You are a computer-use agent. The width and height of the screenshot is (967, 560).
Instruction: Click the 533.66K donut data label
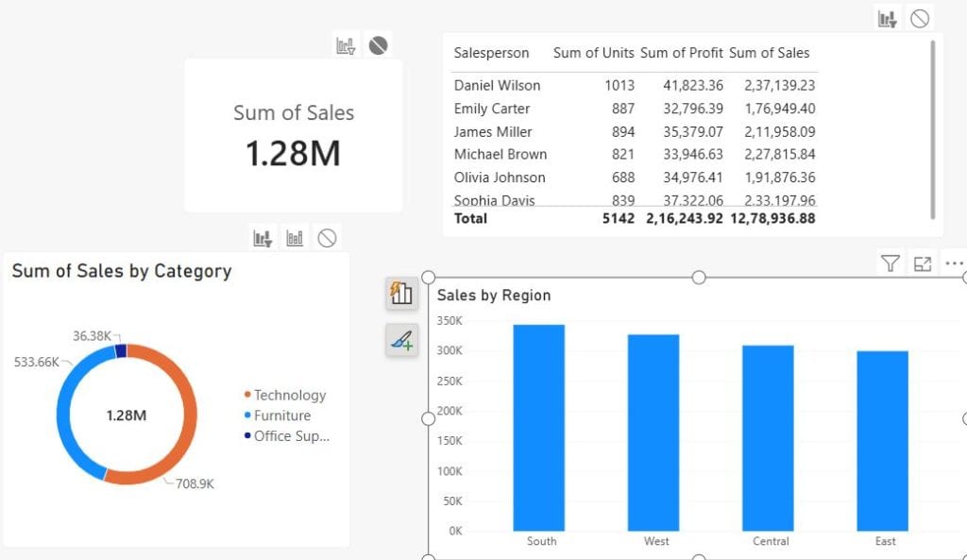click(x=37, y=362)
